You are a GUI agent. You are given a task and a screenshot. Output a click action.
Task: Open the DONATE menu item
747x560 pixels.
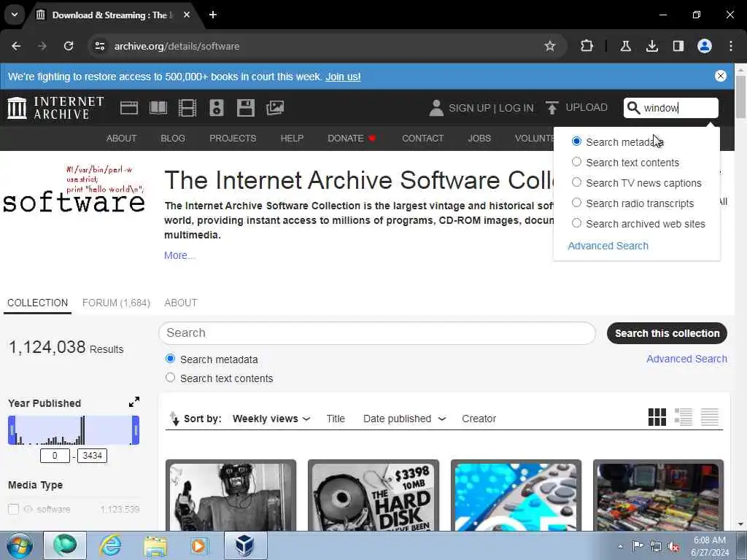[x=352, y=138]
